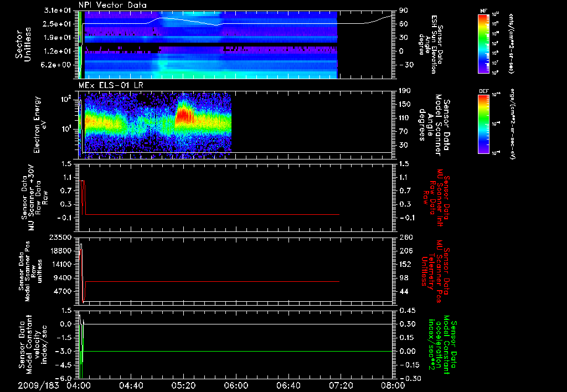Click the 18800 scanner position tick
This screenshot has width=567, height=392.
(x=60, y=251)
